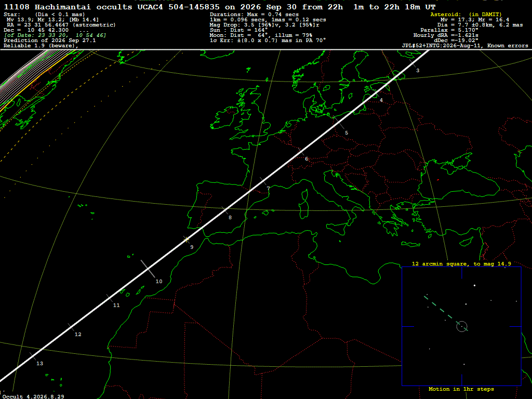Click time tick number 4 near Baltic
532x399 pixels.
[x=381, y=100]
